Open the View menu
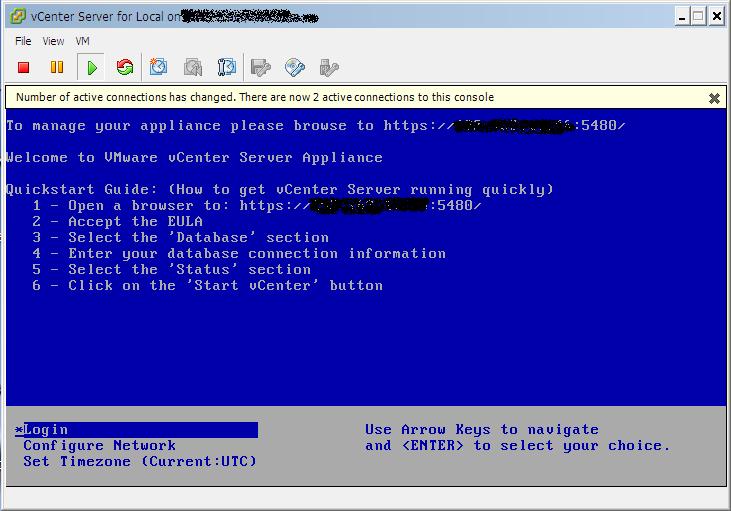This screenshot has width=731, height=511. tap(53, 41)
